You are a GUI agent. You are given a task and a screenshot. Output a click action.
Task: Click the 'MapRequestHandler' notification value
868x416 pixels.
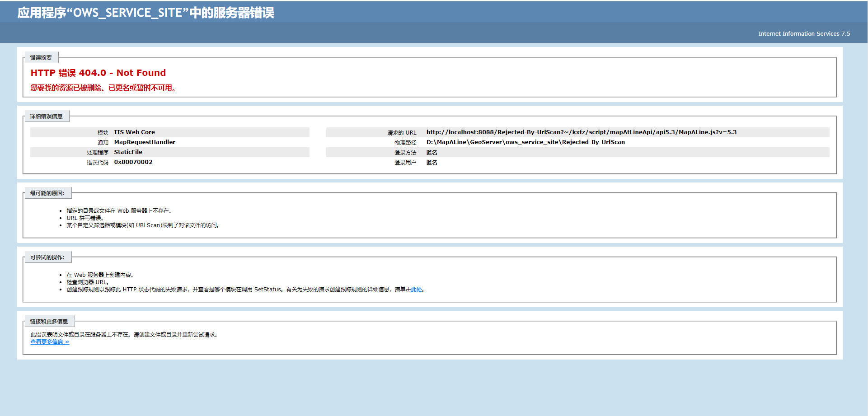(x=145, y=142)
